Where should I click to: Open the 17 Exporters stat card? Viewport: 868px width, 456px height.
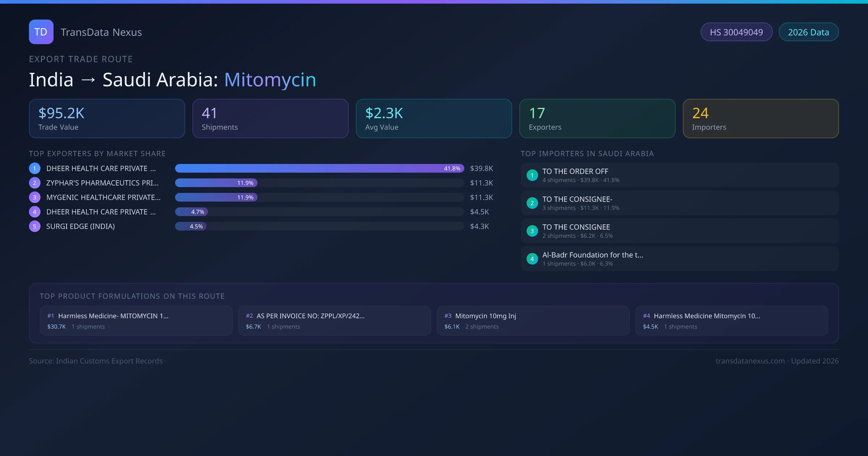tap(597, 119)
